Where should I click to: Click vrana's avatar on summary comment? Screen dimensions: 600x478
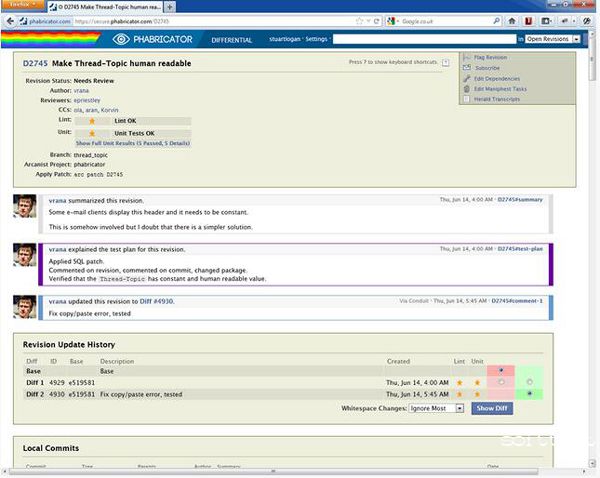point(25,206)
